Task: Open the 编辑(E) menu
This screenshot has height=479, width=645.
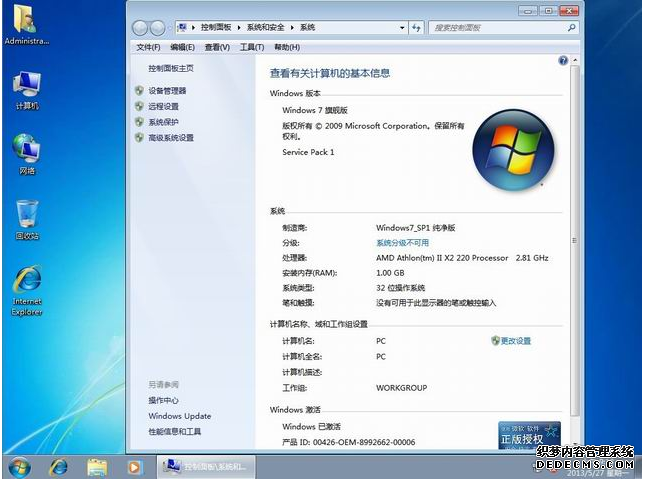Action: pyautogui.click(x=182, y=47)
